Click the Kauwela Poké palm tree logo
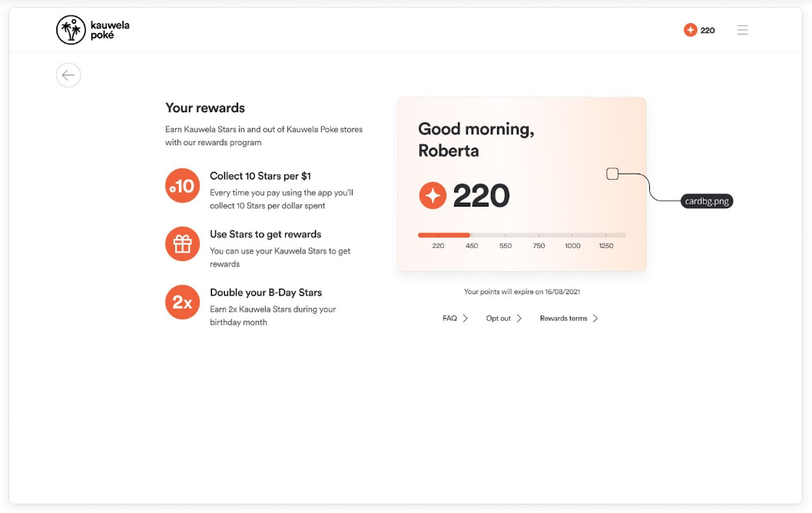This screenshot has height=513, width=812. (x=71, y=29)
